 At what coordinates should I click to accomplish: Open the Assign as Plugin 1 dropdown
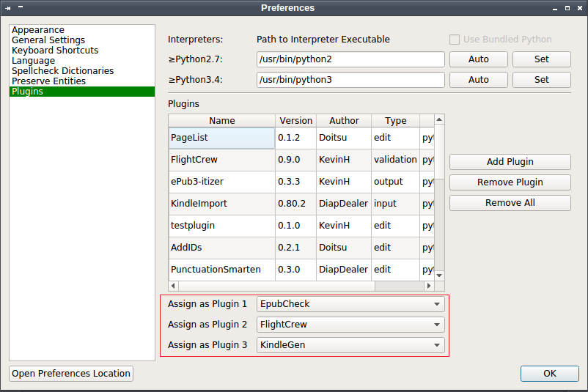pyautogui.click(x=350, y=303)
